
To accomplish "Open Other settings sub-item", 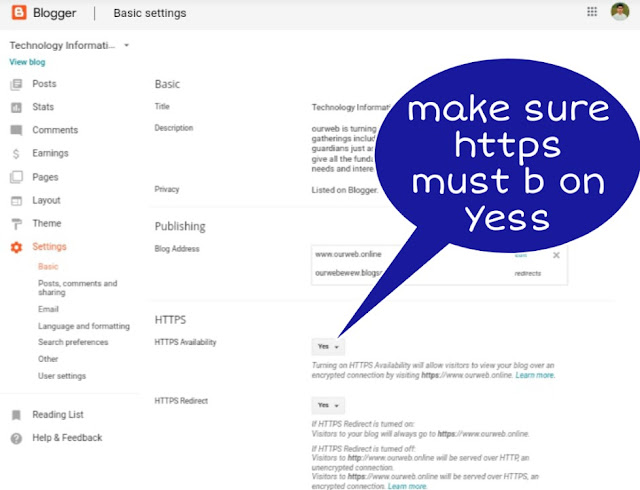I will (48, 359).
